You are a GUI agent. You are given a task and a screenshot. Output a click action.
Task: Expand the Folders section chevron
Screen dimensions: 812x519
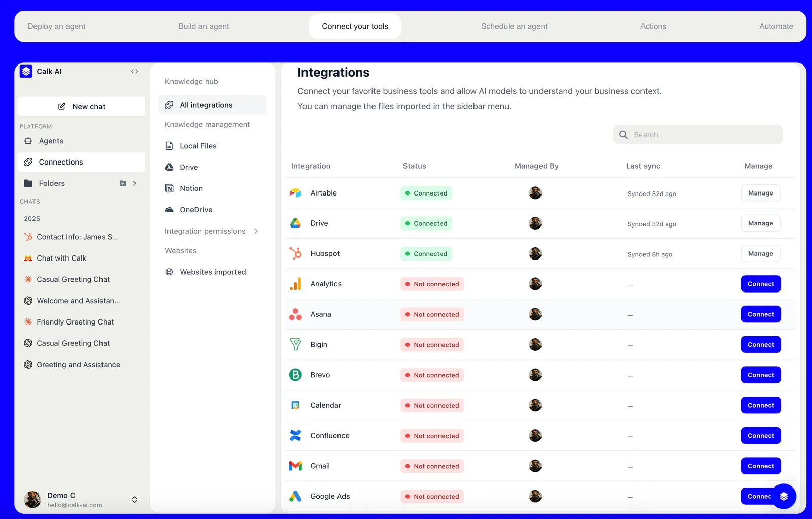click(134, 183)
